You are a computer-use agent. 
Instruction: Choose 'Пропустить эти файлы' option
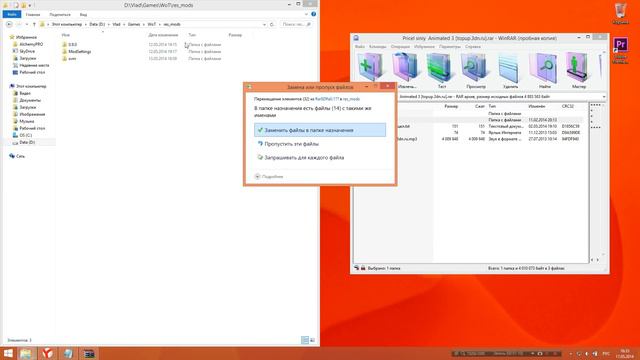(x=320, y=144)
